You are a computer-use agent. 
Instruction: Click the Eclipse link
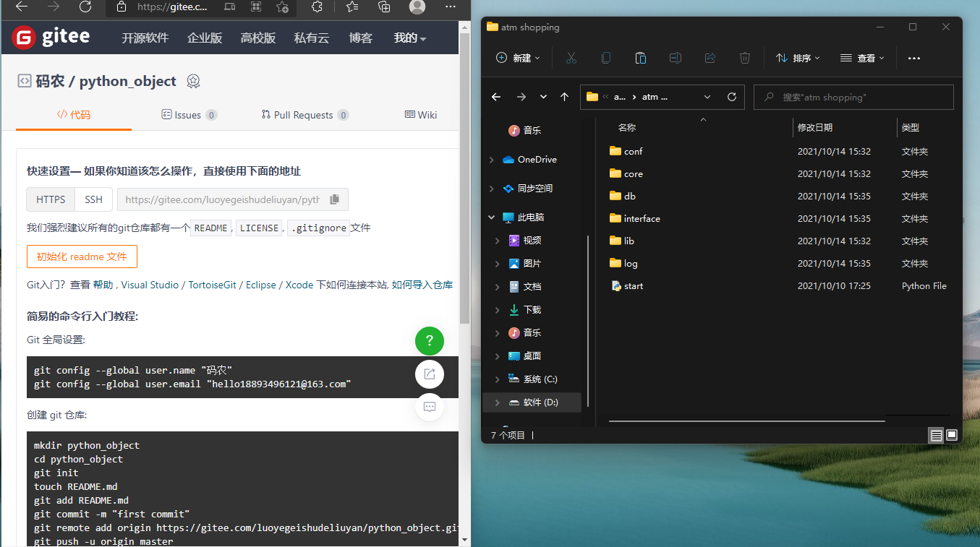coord(261,285)
